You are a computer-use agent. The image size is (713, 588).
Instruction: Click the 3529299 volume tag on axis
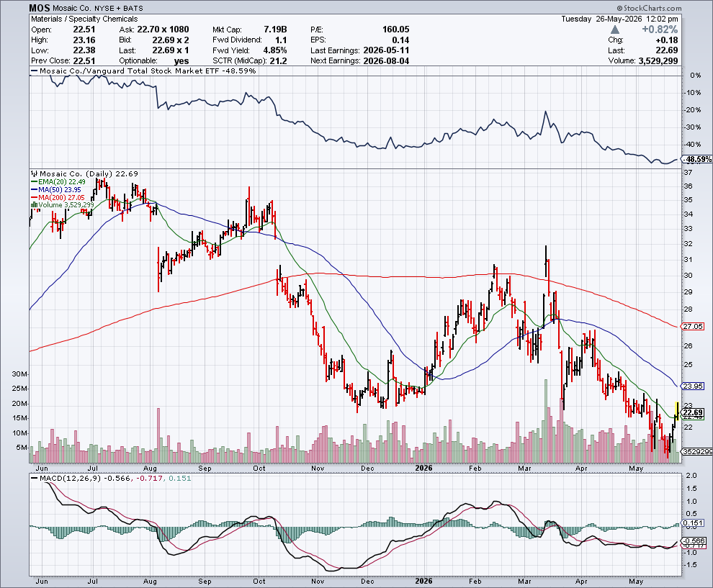(x=696, y=451)
